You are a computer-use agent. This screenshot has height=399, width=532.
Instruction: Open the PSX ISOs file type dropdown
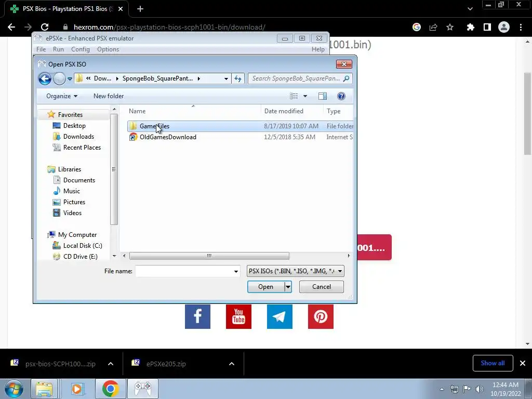[296, 271]
